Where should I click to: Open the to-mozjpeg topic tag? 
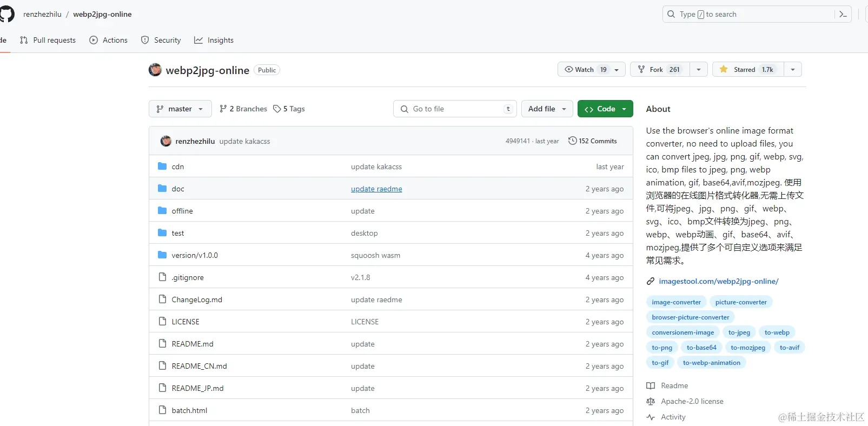[x=748, y=348]
